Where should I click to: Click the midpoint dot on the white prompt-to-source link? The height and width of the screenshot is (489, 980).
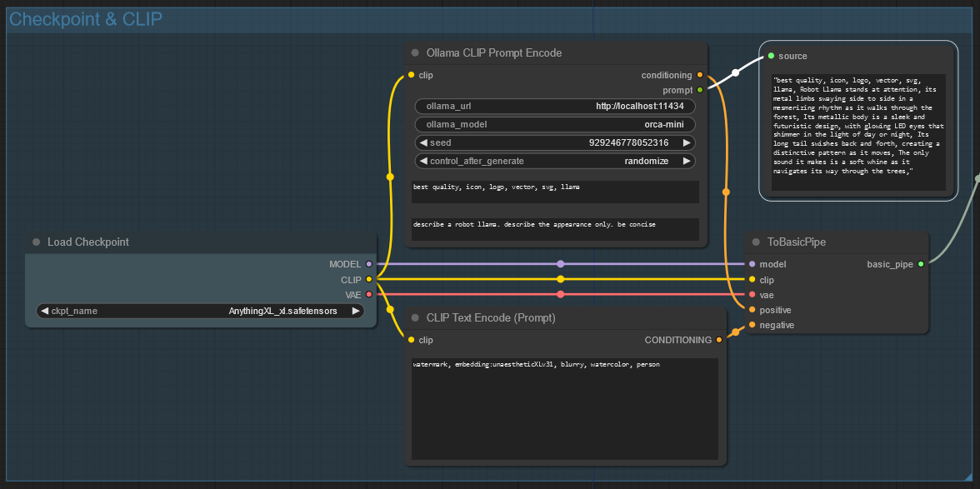click(736, 73)
